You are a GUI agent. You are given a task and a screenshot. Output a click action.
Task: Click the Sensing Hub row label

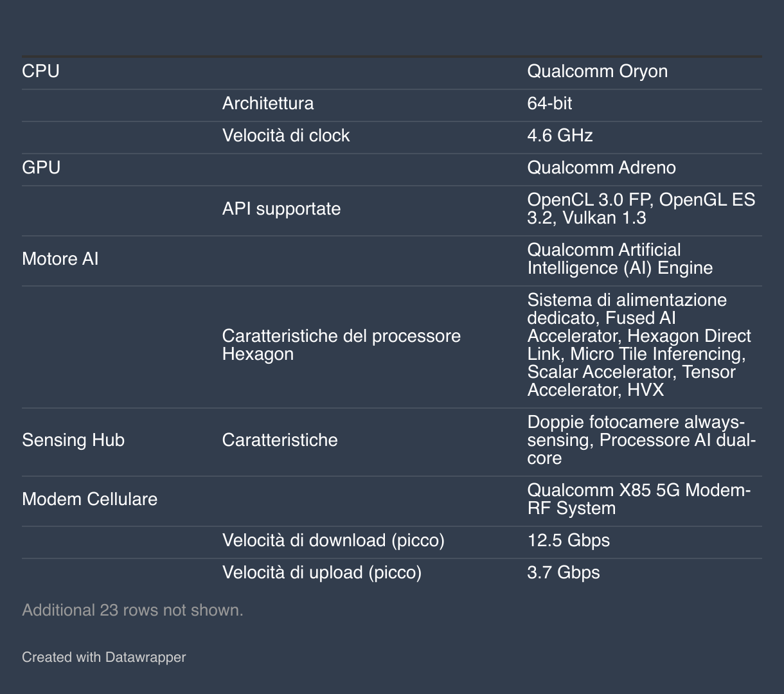point(73,440)
